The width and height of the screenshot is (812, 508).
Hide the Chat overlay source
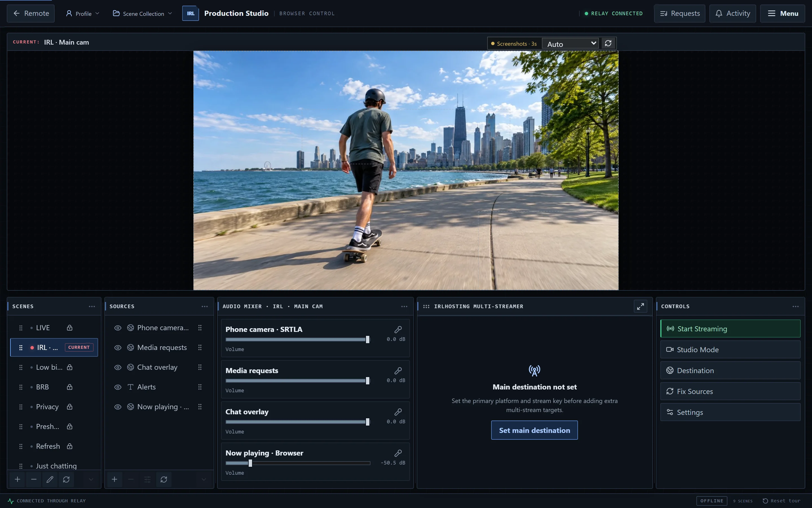pyautogui.click(x=118, y=367)
